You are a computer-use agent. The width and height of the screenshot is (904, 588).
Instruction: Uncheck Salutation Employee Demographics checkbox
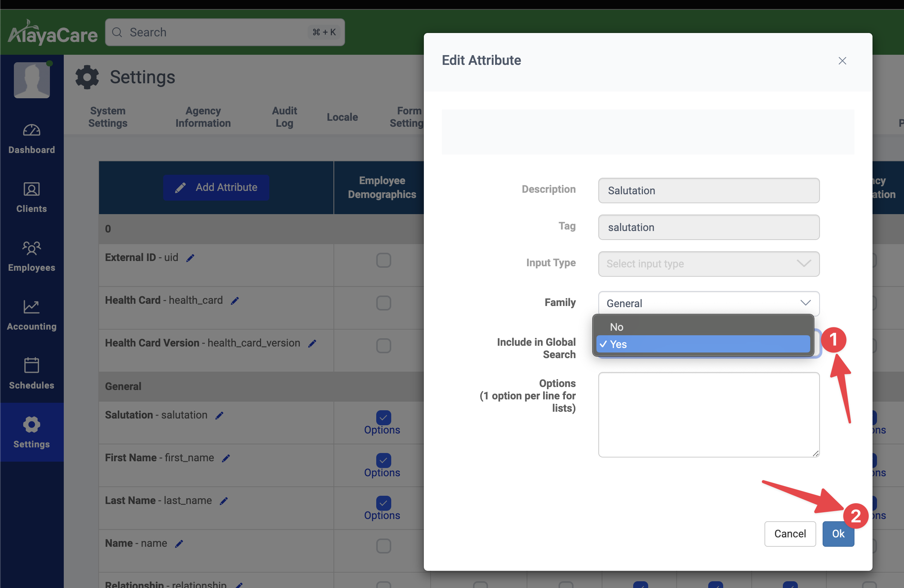[383, 417]
